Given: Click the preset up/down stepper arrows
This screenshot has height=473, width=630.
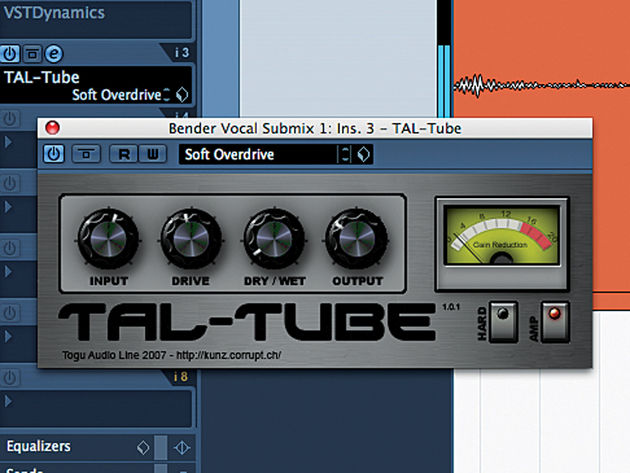Looking at the screenshot, I should [x=345, y=155].
